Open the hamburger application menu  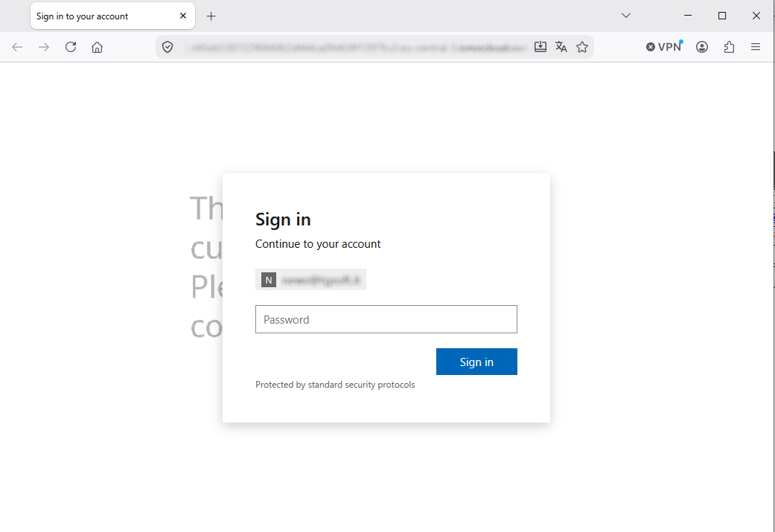[x=755, y=47]
